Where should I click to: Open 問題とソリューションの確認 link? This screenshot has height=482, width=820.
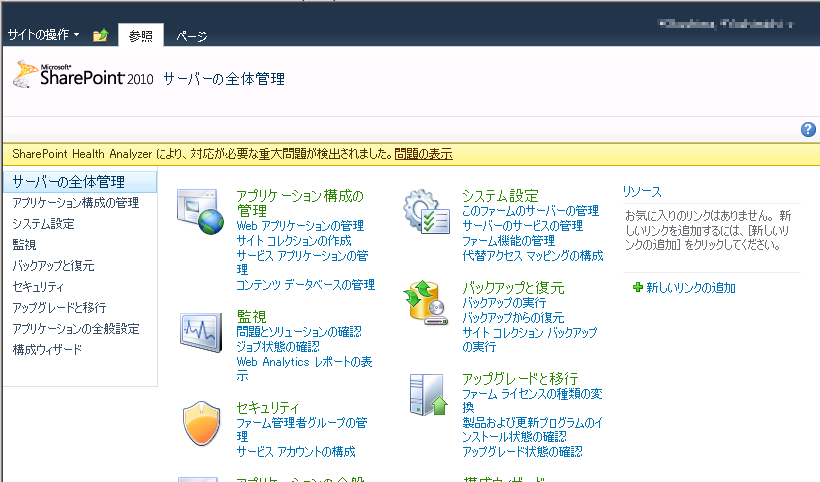point(299,331)
